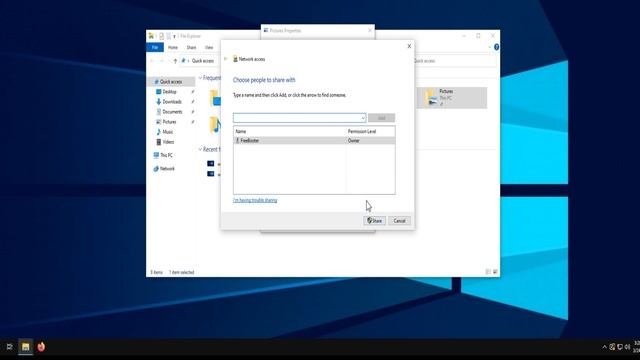
Task: Click the volume icon in system tray
Action: (627, 347)
